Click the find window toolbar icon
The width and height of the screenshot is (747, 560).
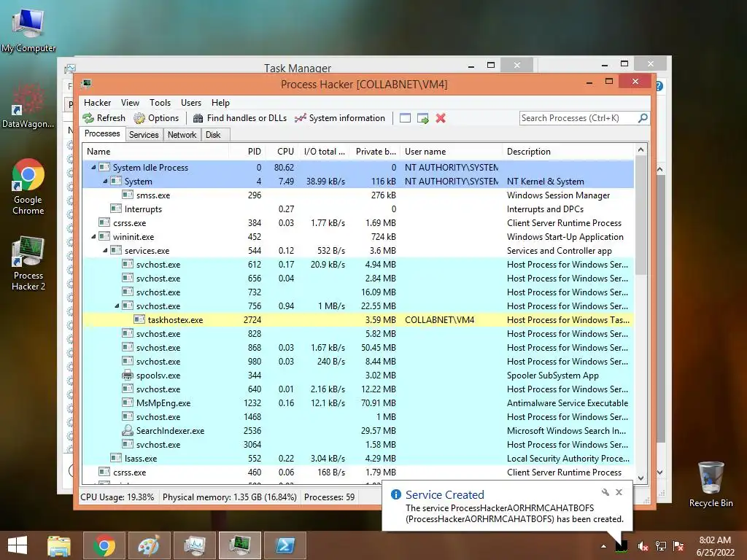405,118
